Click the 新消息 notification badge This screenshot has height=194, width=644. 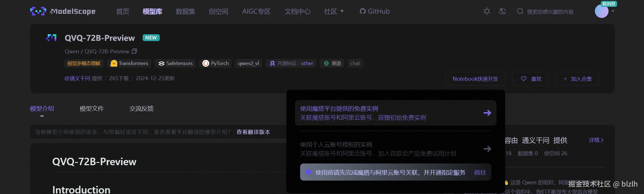609,4
